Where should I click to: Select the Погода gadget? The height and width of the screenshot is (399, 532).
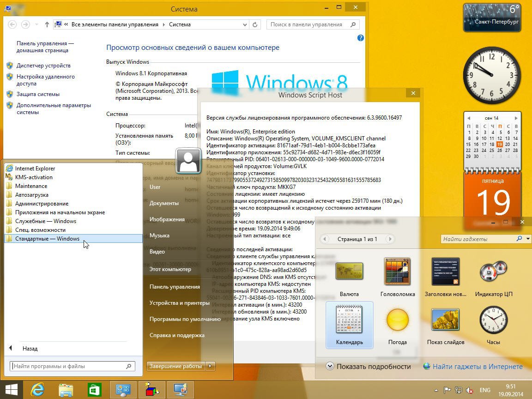tap(397, 325)
